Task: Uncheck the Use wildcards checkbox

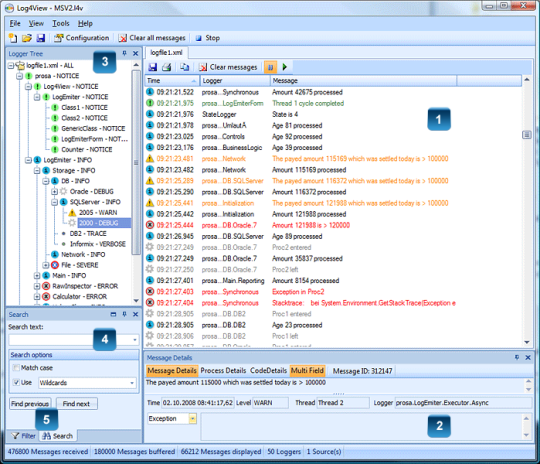Action: click(16, 382)
